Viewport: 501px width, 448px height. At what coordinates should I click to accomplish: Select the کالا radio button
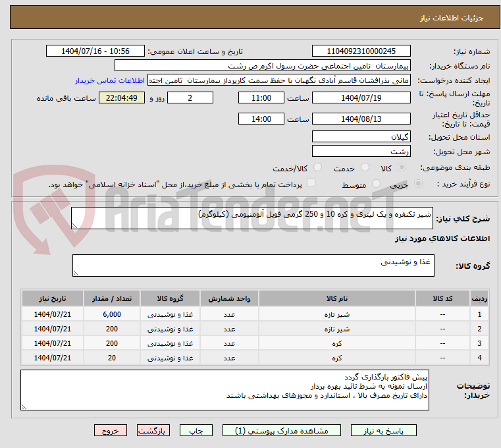point(402,167)
